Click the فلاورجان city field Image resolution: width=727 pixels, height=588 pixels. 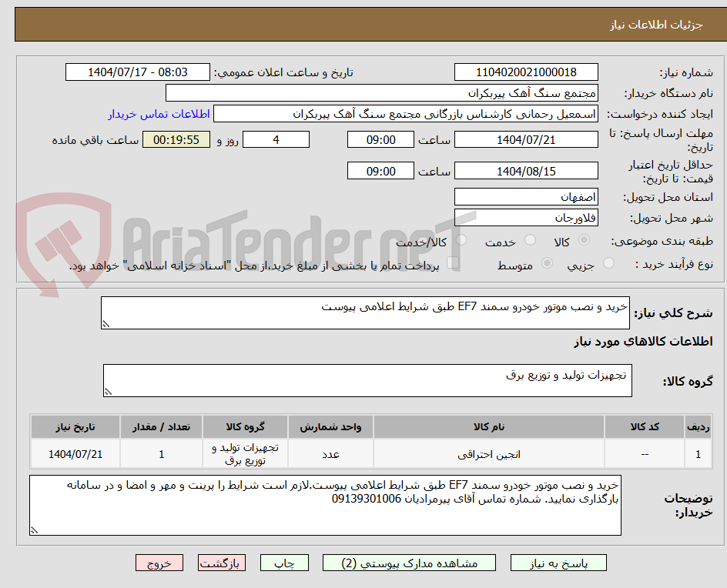526,218
